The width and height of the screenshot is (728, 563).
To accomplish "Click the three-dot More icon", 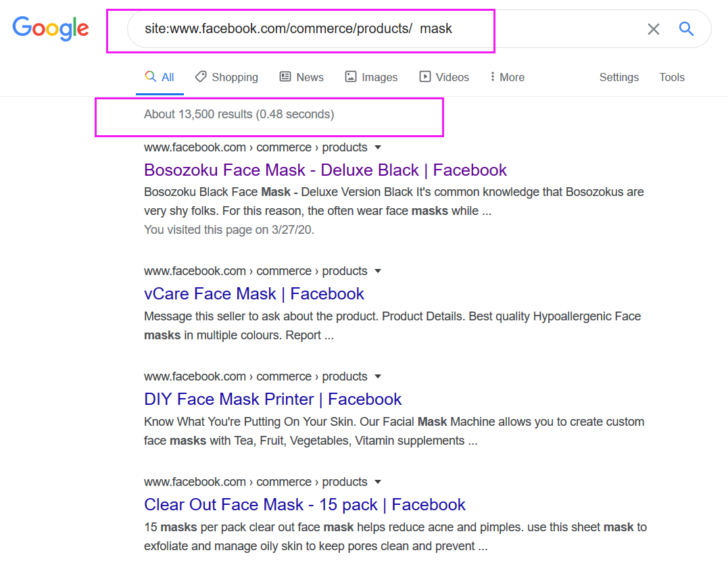I will [x=493, y=77].
